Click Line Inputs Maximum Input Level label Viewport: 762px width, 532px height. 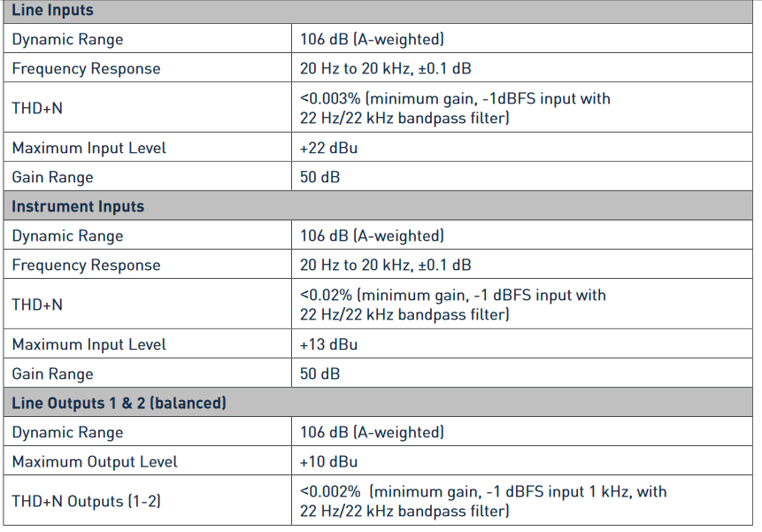(x=89, y=148)
